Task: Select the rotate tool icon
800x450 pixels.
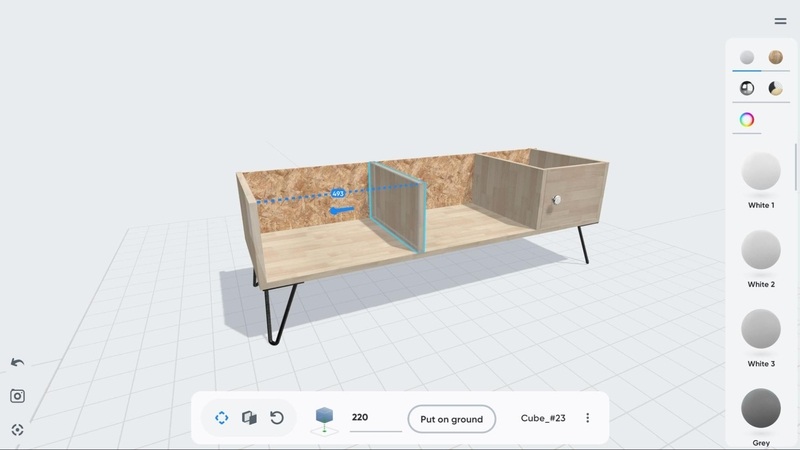Action: tap(277, 418)
